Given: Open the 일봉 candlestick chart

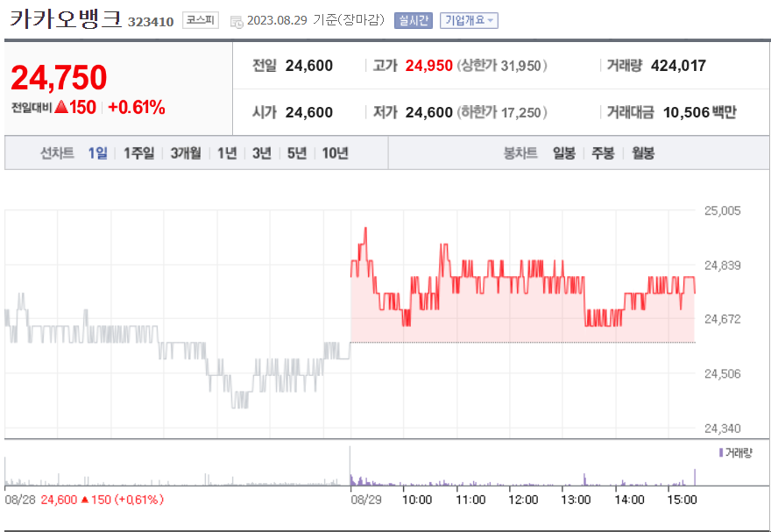Looking at the screenshot, I should pyautogui.click(x=564, y=153).
